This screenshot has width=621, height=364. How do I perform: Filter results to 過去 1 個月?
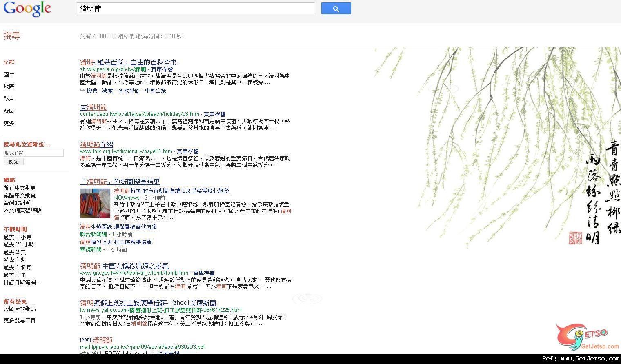point(17,267)
